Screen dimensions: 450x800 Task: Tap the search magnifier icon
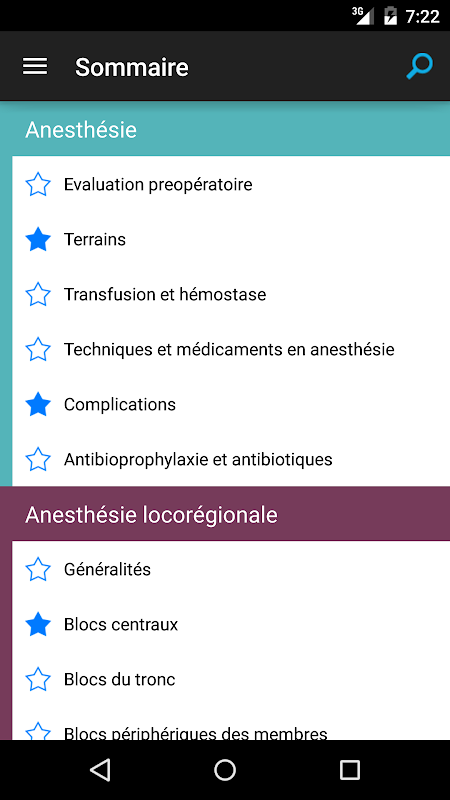pyautogui.click(x=419, y=67)
